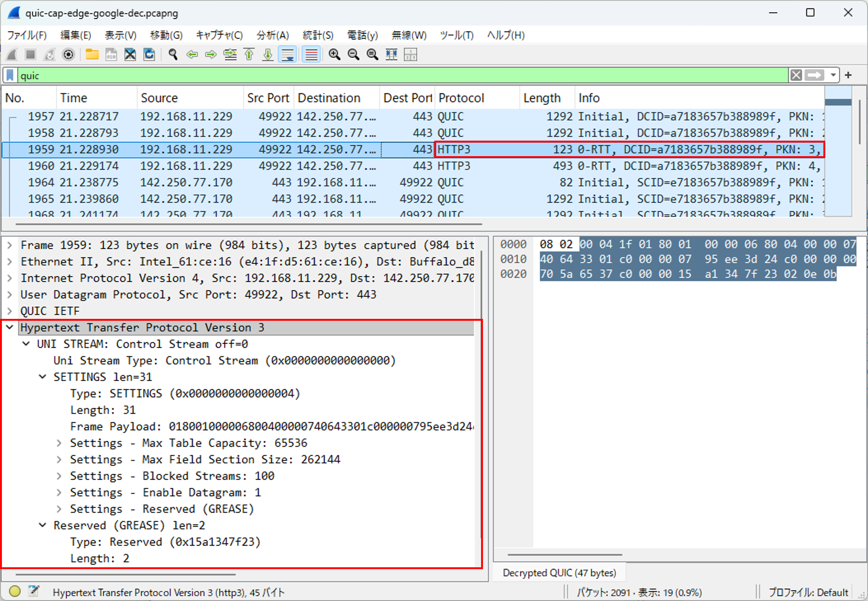
Task: Zoom in main window text icon
Action: click(x=334, y=55)
